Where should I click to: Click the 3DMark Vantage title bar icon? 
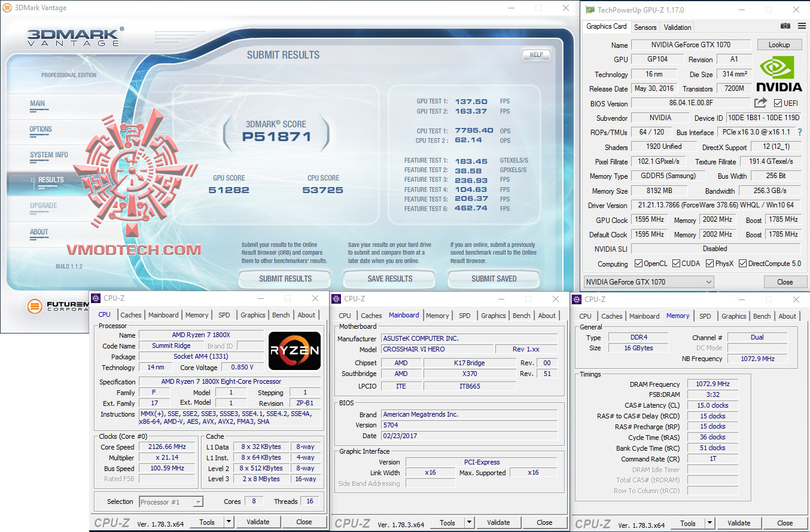point(6,8)
